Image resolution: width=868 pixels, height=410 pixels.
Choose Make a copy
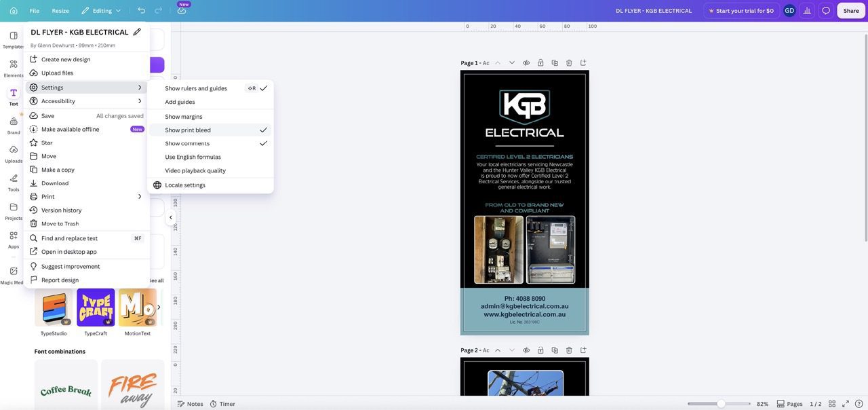(x=86, y=170)
